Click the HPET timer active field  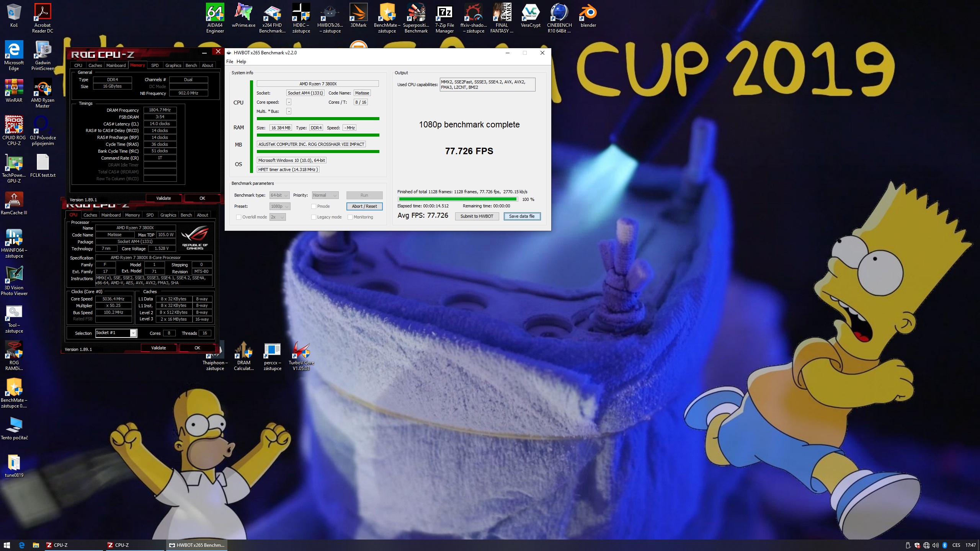(x=287, y=170)
